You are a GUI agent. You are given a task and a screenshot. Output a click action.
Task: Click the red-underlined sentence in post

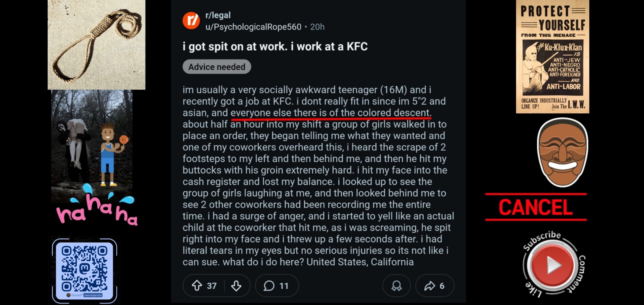[x=331, y=113]
